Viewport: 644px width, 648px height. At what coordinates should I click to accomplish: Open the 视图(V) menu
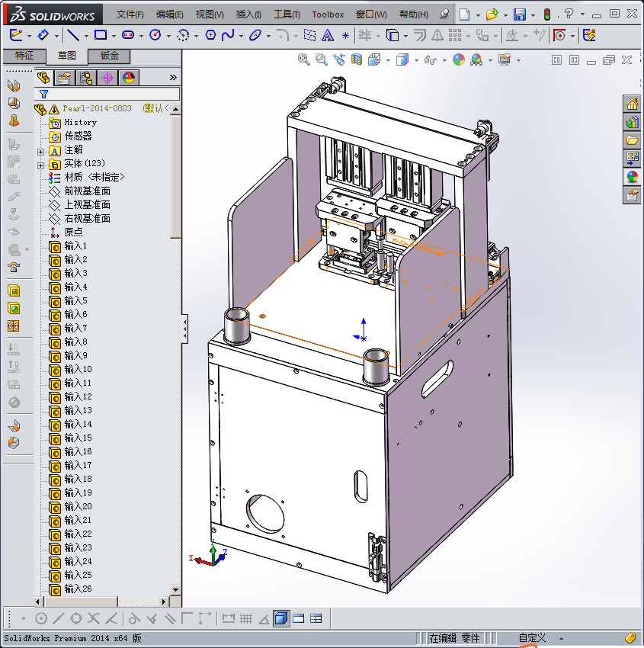pos(210,14)
